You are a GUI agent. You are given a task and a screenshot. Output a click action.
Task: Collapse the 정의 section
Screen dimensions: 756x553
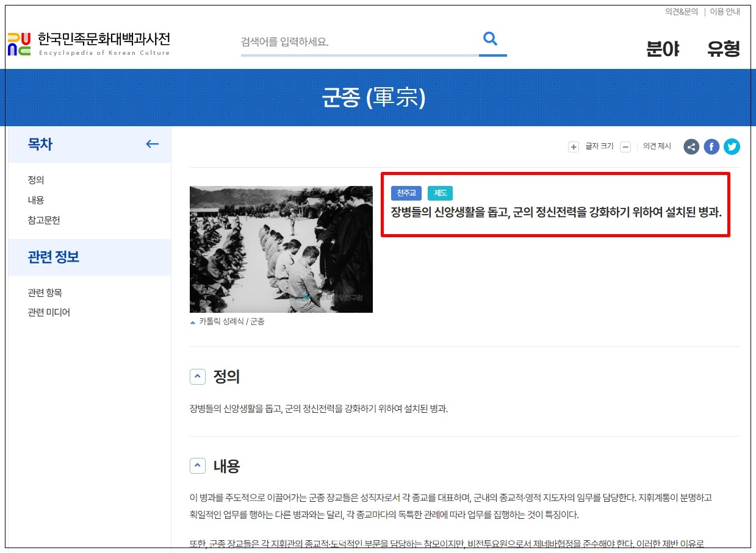(198, 377)
